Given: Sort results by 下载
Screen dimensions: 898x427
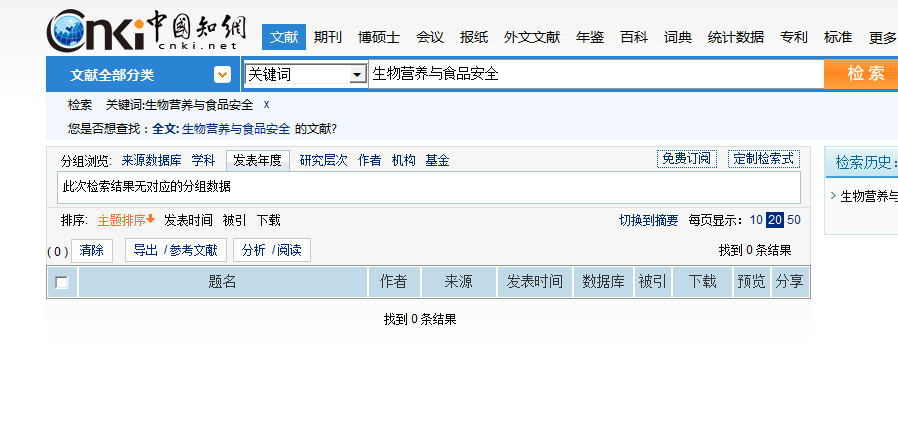Looking at the screenshot, I should [268, 220].
